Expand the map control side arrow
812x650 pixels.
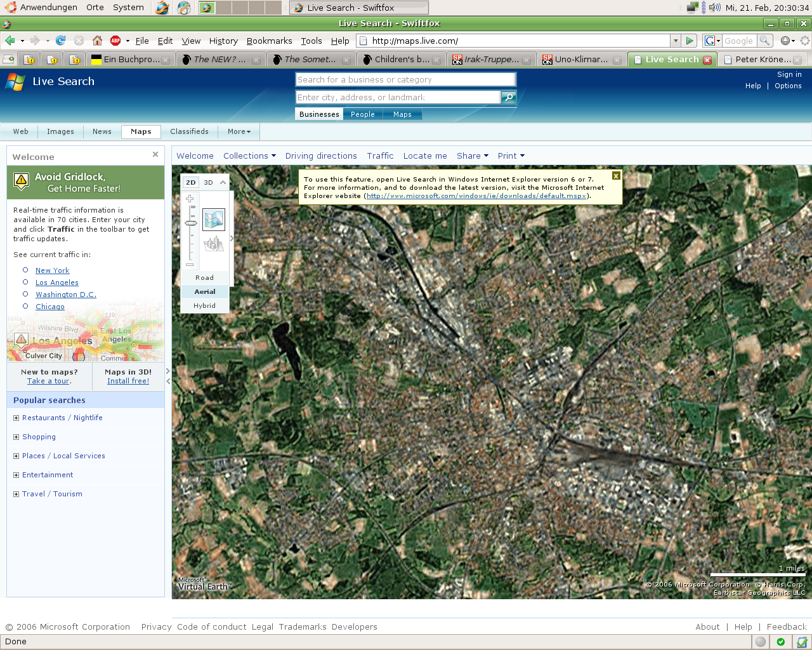point(232,239)
